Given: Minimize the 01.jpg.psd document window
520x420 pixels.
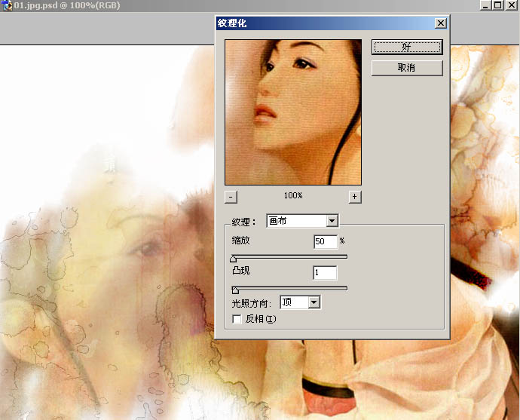Looking at the screenshot, I should click(485, 5).
